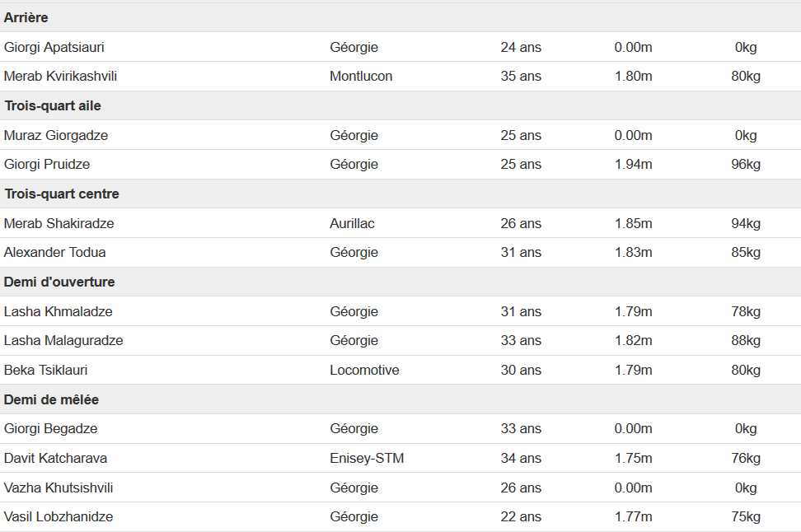
Task: Open Lasha Malaguradze player link
Action: (63, 341)
